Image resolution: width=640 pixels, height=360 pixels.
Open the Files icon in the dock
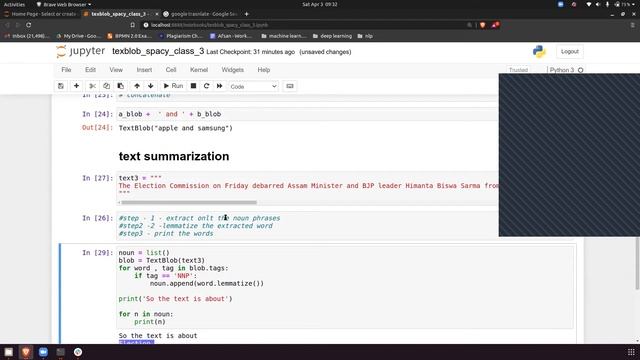pos(9,352)
